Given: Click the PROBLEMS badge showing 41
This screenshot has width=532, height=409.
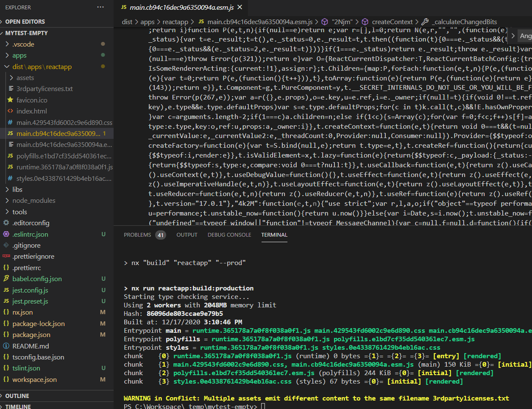Looking at the screenshot, I should 161,234.
